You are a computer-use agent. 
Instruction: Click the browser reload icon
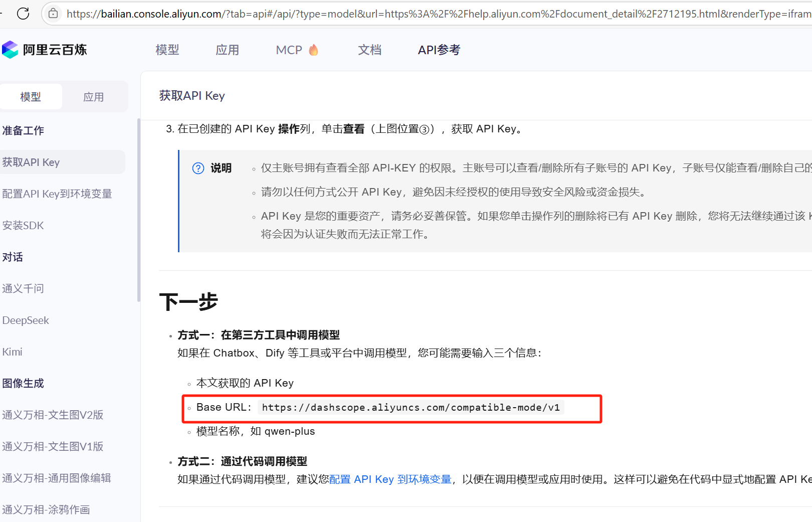pos(23,14)
